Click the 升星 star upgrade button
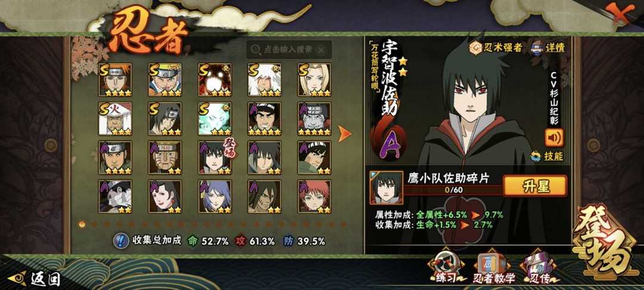The width and height of the screenshot is (644, 290). click(535, 185)
